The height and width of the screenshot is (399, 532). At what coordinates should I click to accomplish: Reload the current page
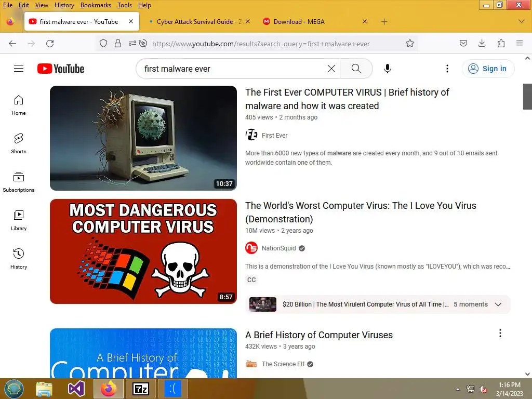pyautogui.click(x=50, y=44)
